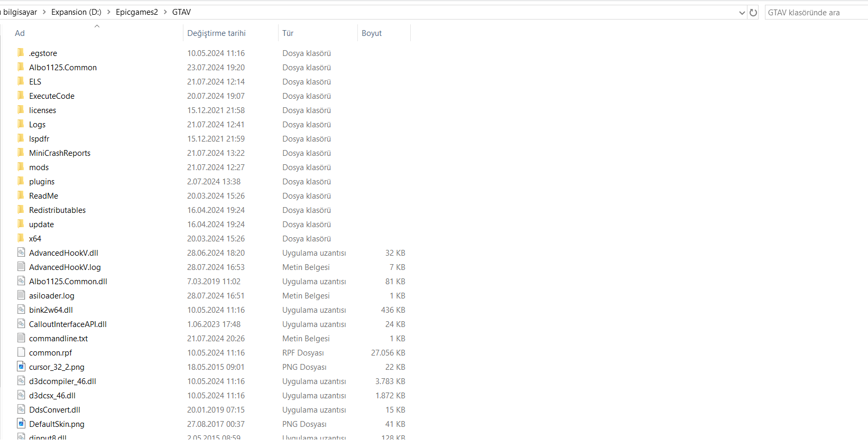
Task: Select the Albo1125.Common folder name
Action: tap(63, 68)
